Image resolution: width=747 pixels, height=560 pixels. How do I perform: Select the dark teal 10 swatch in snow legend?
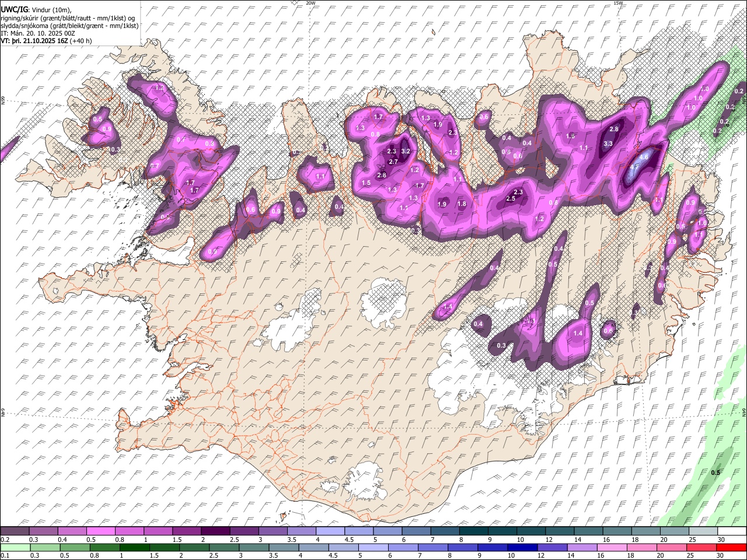(x=531, y=531)
